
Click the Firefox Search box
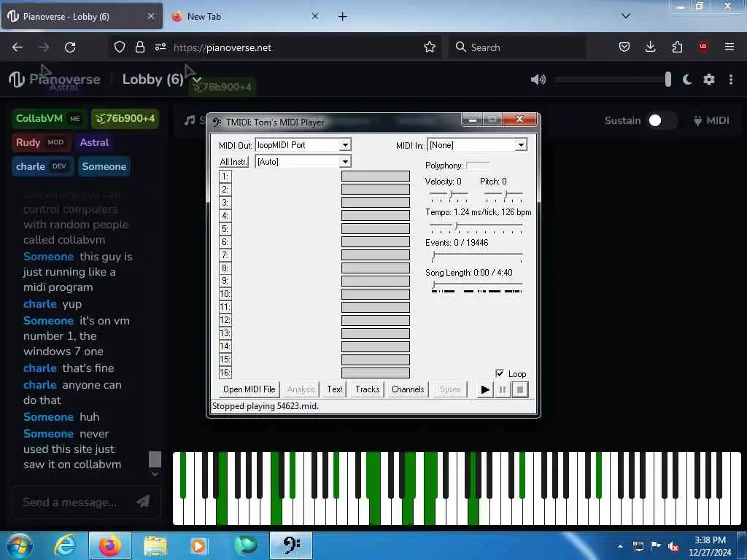[517, 47]
